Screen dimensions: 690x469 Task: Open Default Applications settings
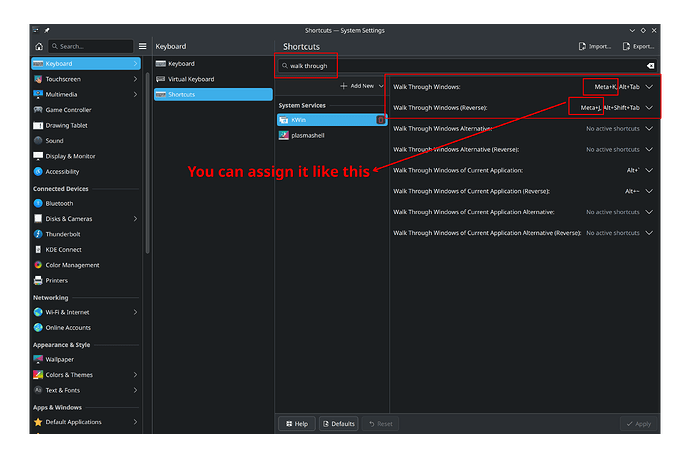(x=86, y=422)
